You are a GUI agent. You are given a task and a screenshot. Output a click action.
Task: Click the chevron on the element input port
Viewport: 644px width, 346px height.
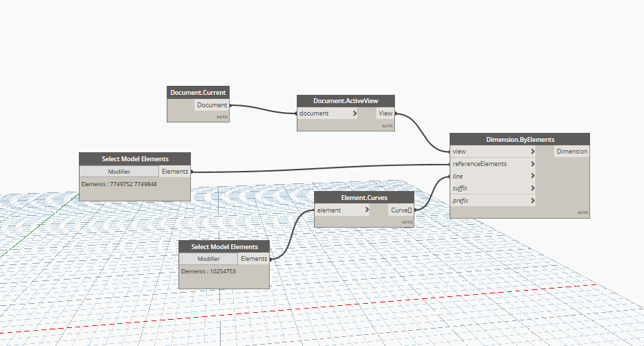[x=371, y=210]
